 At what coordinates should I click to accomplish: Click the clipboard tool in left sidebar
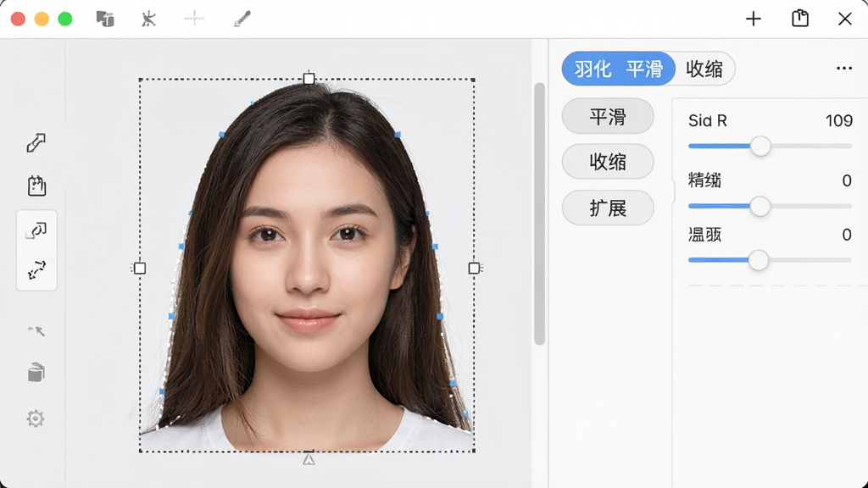coord(36,186)
